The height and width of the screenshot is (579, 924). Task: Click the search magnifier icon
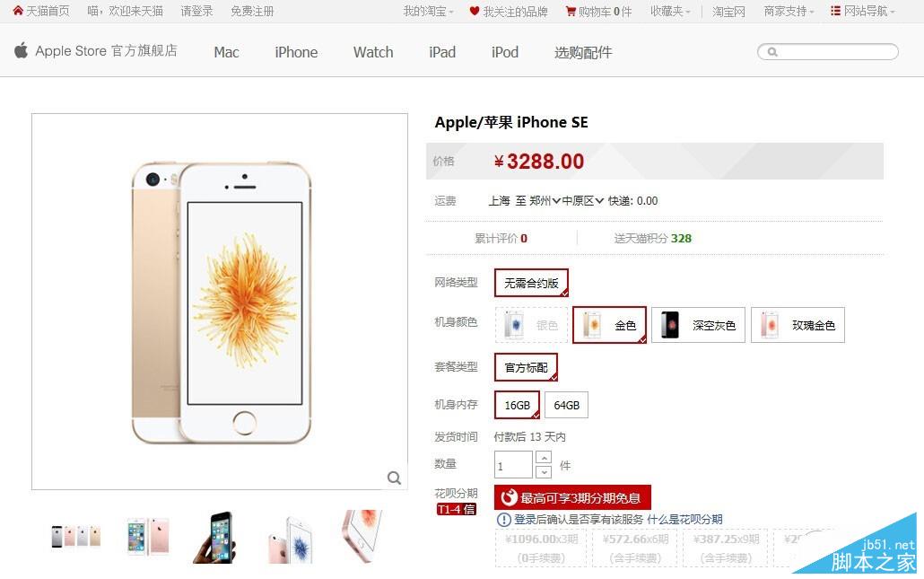[x=772, y=52]
